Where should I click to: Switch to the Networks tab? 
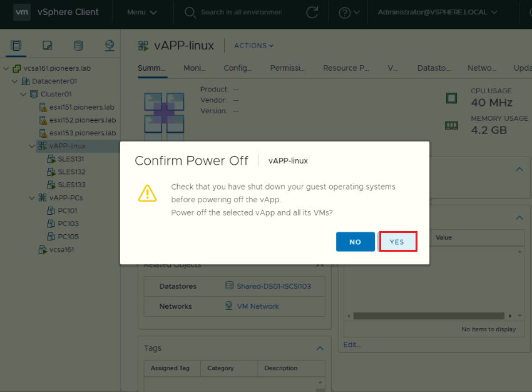[482, 68]
